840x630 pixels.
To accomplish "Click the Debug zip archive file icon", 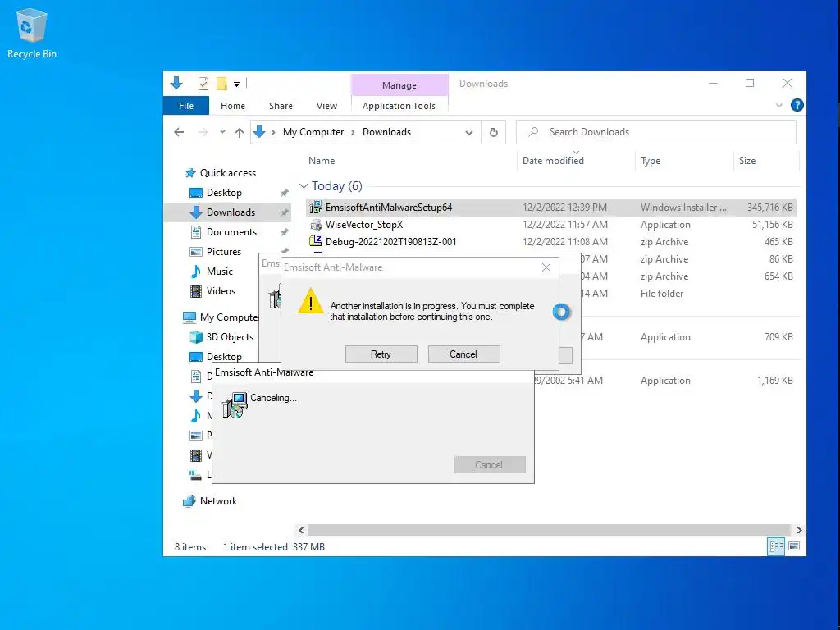I will [316, 241].
